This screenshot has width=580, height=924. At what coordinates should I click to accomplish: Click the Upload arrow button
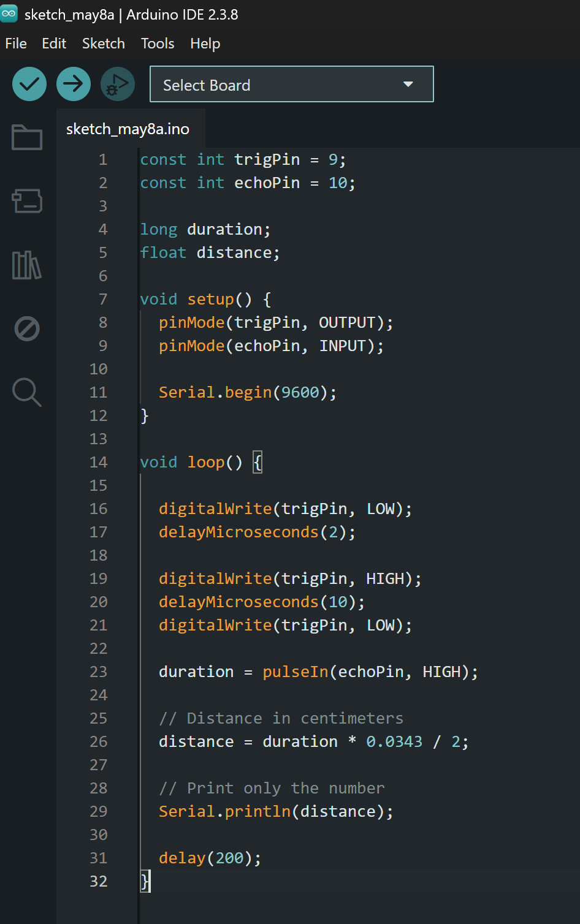click(x=74, y=84)
